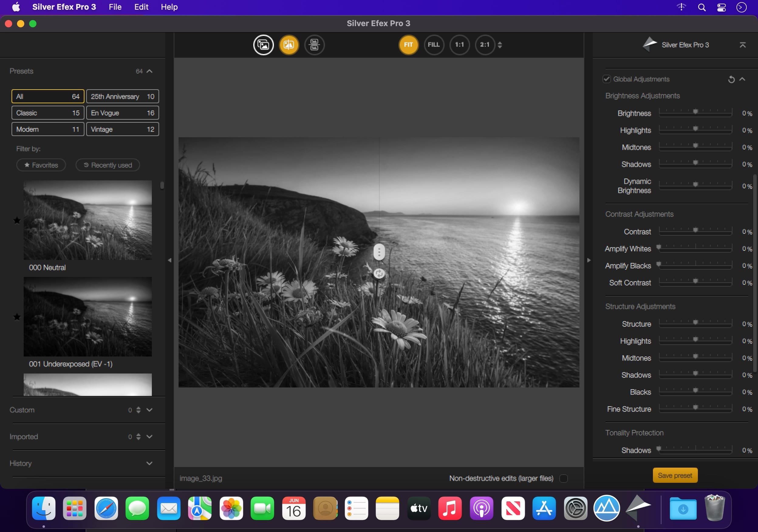Reset Global Adjustments with the circular arrow

click(731, 79)
